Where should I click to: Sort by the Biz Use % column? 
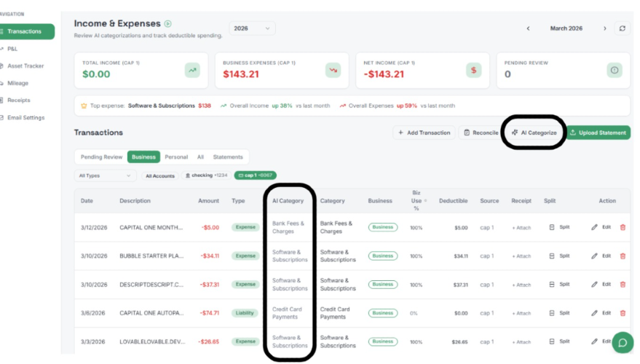[416, 201]
